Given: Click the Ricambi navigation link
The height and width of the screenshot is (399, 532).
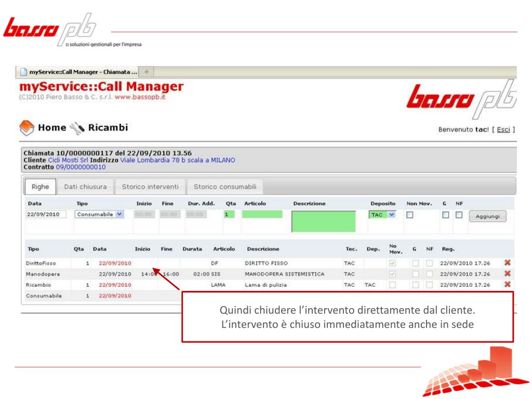Looking at the screenshot, I should [108, 128].
